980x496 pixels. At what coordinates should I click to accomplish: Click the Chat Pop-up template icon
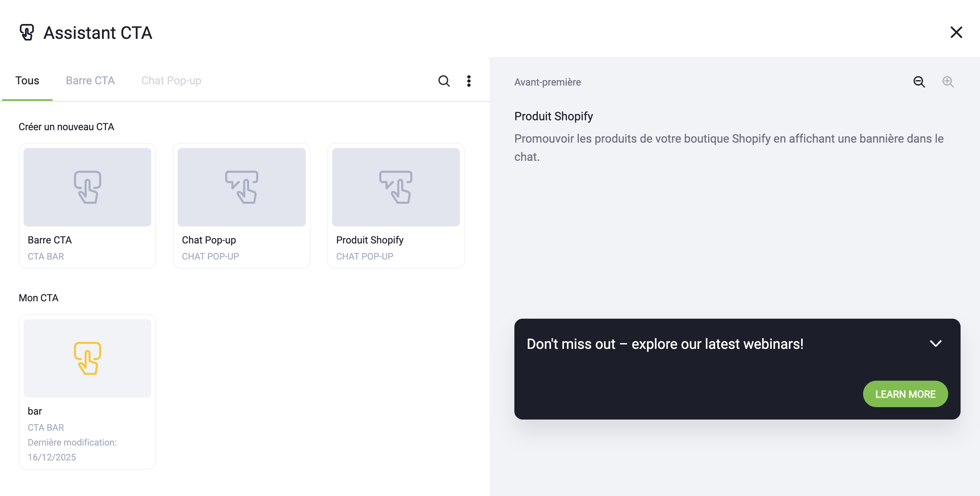pos(242,187)
